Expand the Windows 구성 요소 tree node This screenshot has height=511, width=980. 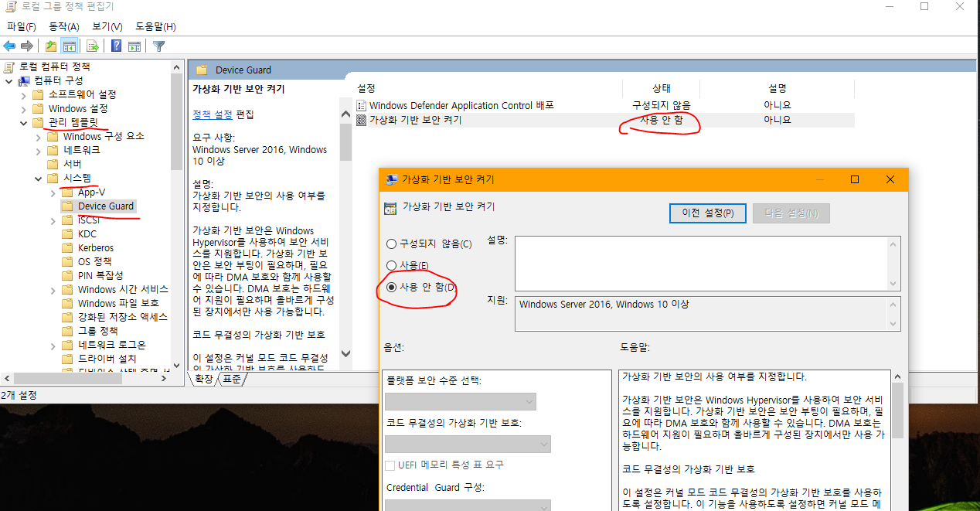click(x=38, y=136)
